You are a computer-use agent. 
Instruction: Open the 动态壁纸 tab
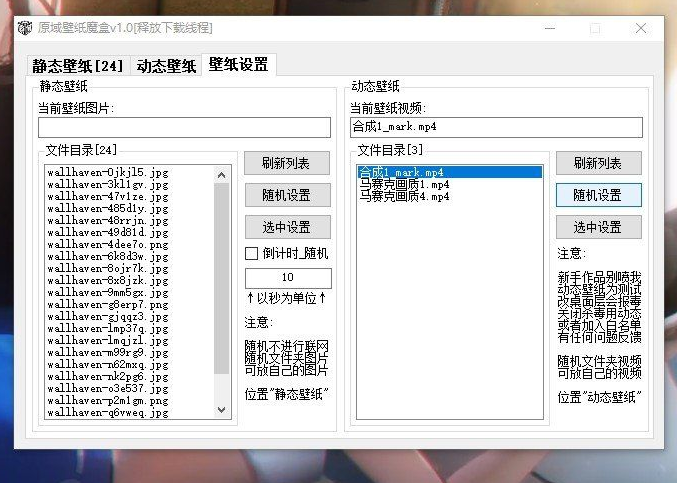[166, 66]
